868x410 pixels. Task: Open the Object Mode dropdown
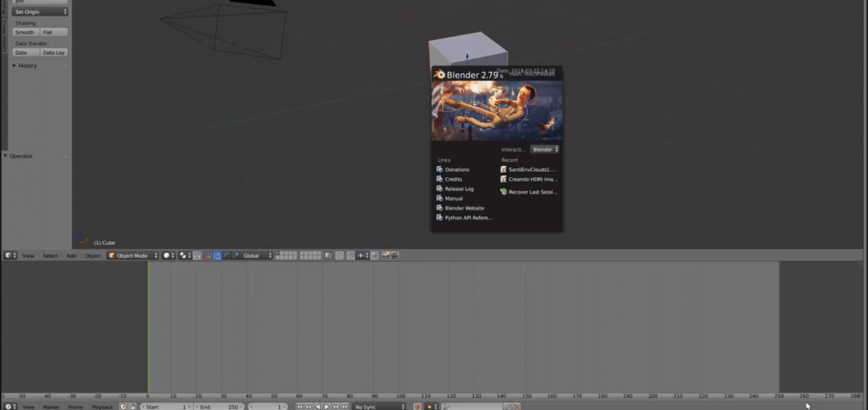pos(132,255)
